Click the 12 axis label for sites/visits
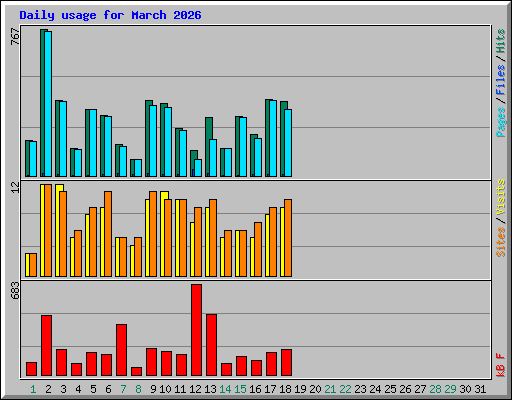The height and width of the screenshot is (400, 512). click(x=15, y=187)
